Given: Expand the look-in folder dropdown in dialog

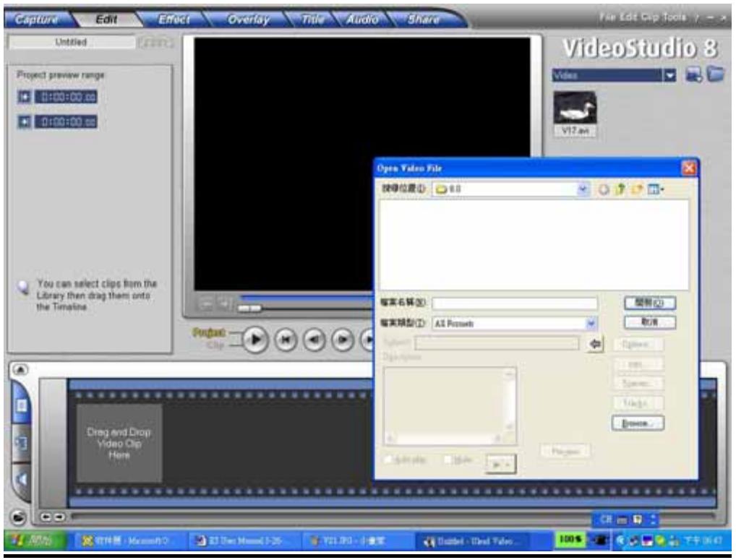Looking at the screenshot, I should pos(583,189).
